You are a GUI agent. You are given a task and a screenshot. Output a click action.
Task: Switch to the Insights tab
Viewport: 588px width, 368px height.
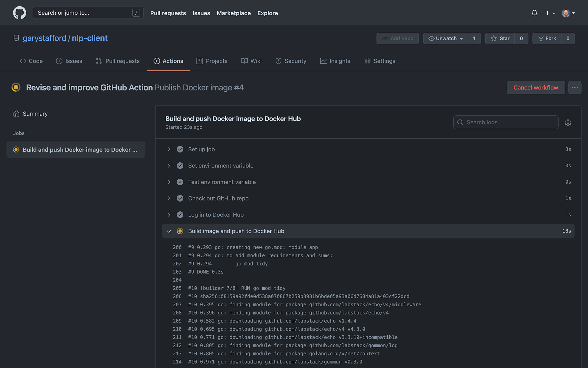click(335, 61)
